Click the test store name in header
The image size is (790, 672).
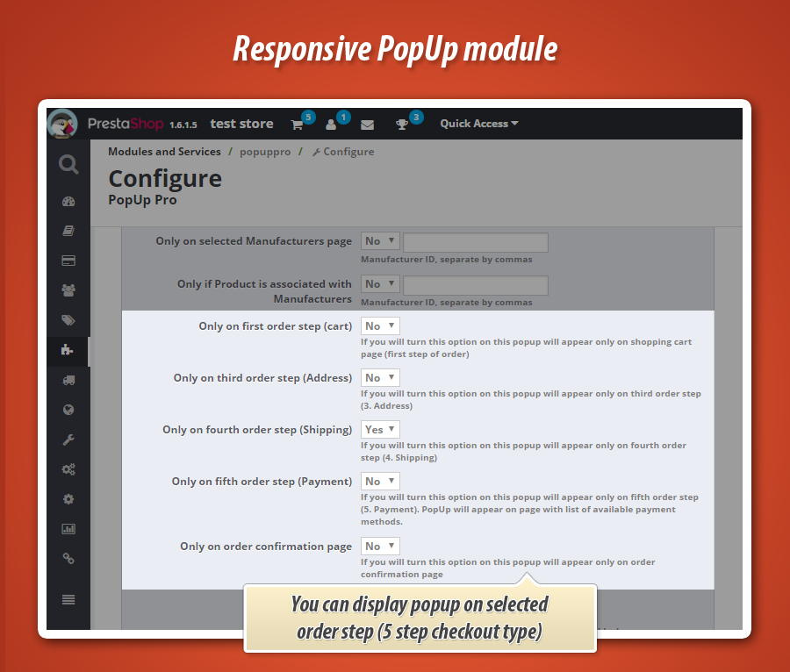[x=241, y=124]
